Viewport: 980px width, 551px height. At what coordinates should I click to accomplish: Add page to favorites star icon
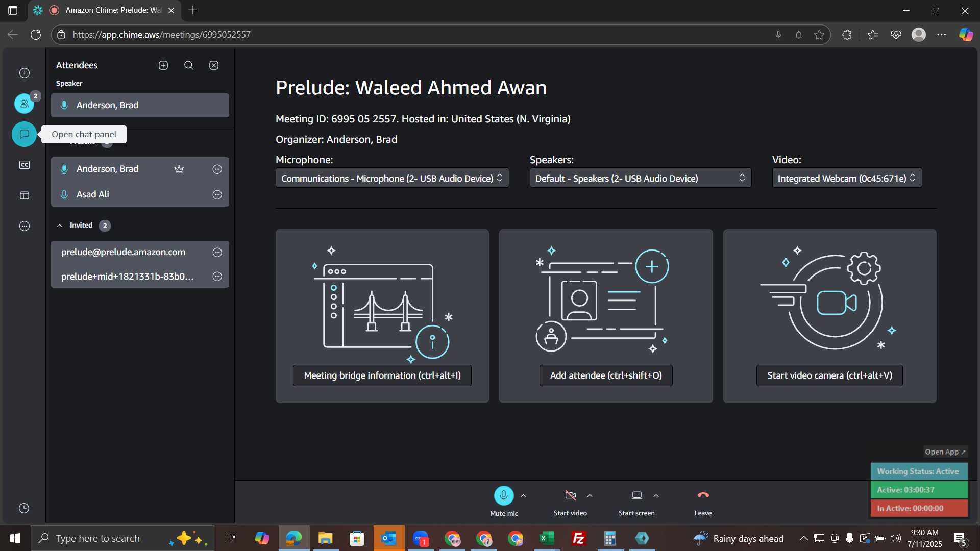[819, 35]
